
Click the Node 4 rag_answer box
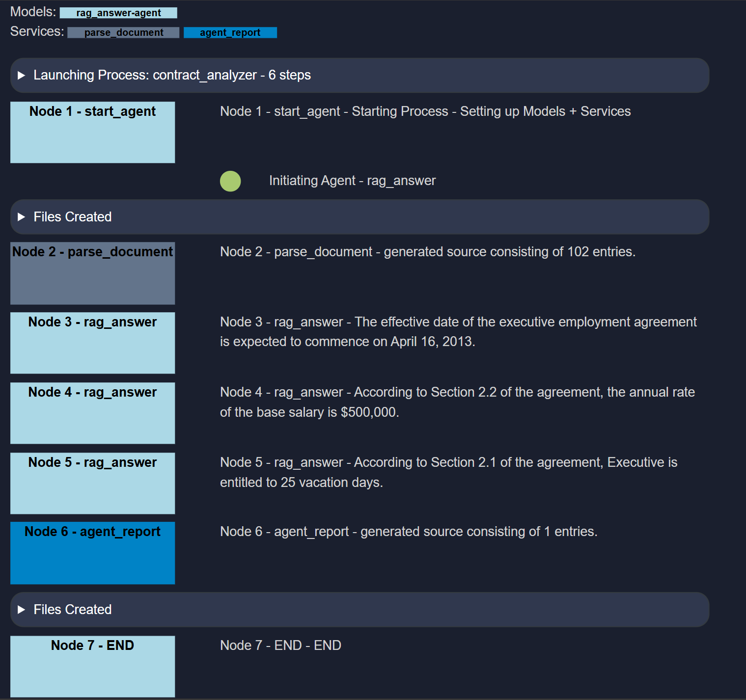pos(92,413)
